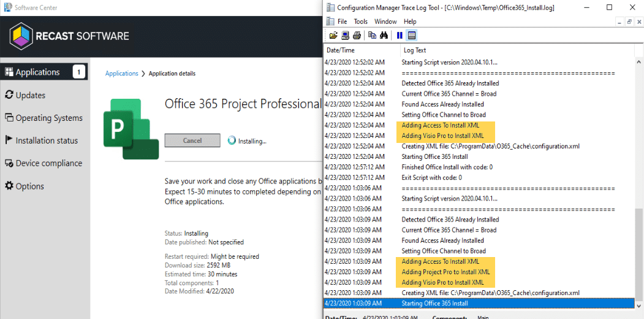Toggle the Show/Hide Details pane icon
This screenshot has width=644, height=319.
[411, 35]
